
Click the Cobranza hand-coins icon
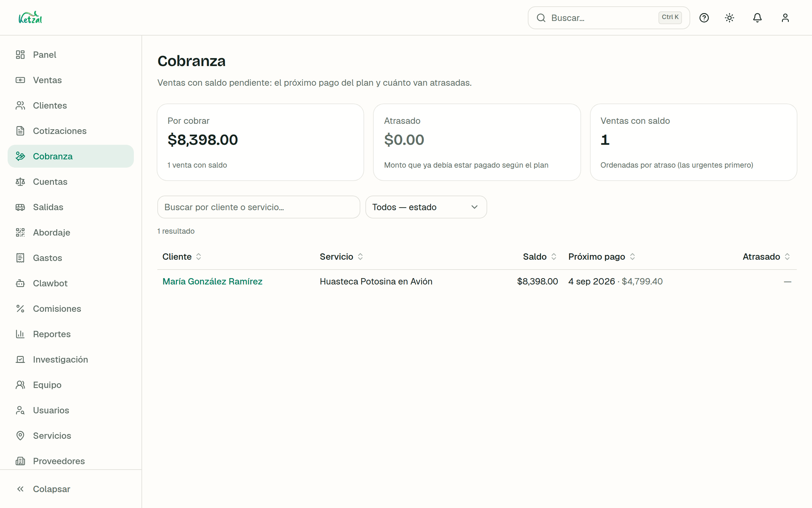click(x=20, y=156)
